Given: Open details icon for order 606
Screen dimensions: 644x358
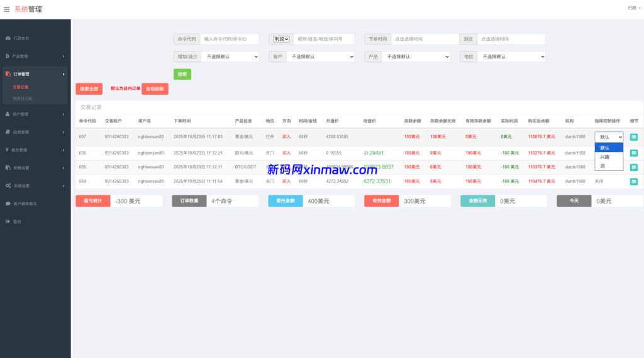Looking at the screenshot, I should tap(634, 153).
